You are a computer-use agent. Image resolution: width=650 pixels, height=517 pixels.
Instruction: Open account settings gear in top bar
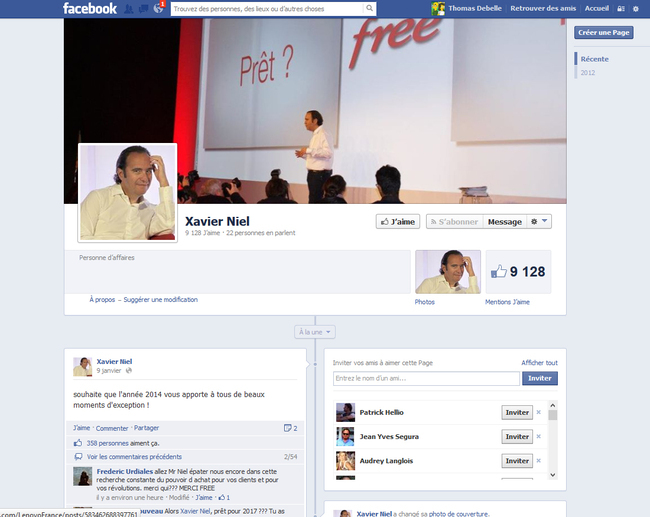click(635, 9)
